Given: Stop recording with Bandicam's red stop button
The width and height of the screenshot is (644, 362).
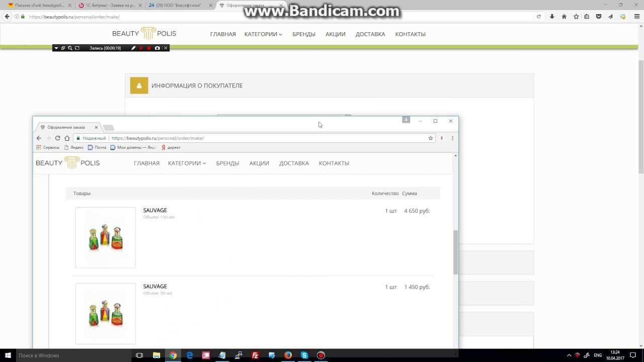Looking at the screenshot, I should [x=149, y=48].
